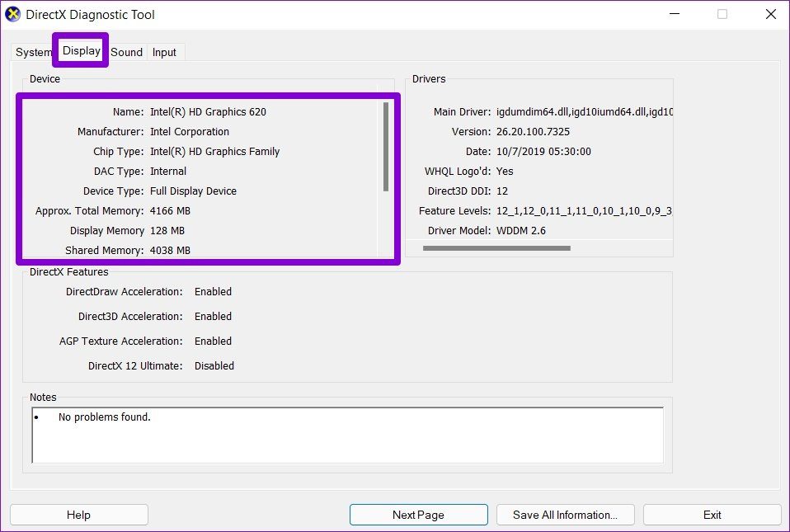Click the Help button

coord(78,515)
